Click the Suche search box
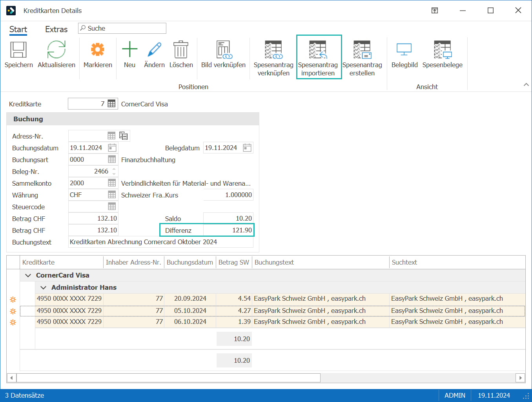 tap(122, 28)
